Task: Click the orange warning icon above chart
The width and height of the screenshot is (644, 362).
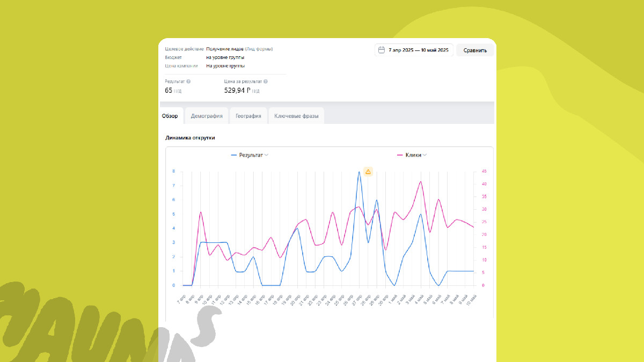Action: 368,172
